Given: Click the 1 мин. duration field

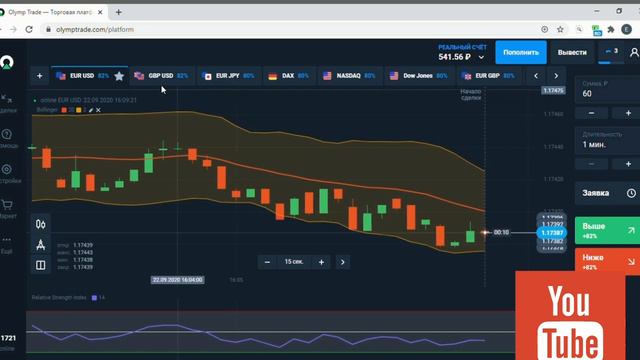Looking at the screenshot, I should coord(607,140).
